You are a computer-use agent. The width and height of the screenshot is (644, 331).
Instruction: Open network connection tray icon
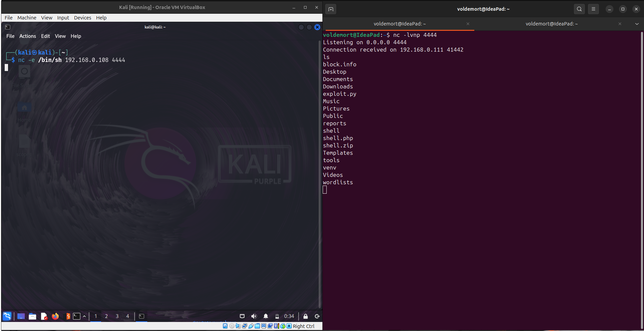tap(242, 316)
